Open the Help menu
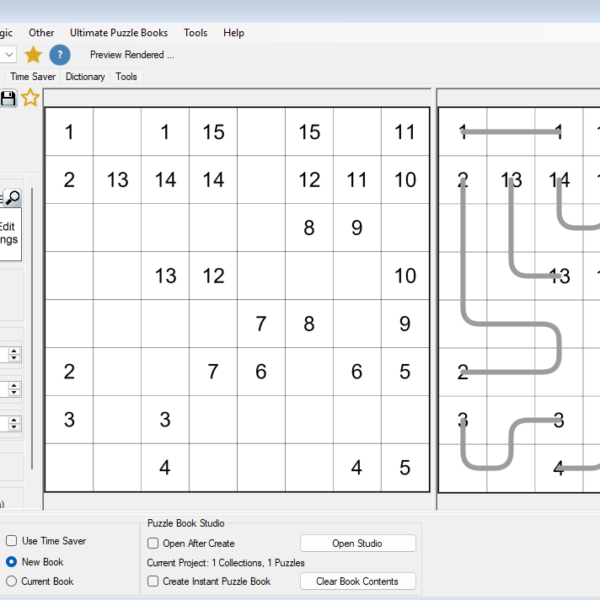The height and width of the screenshot is (600, 600). point(234,33)
